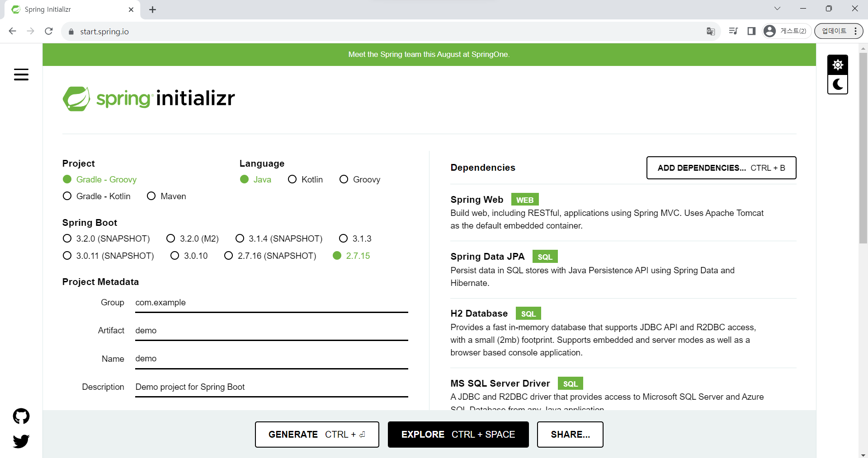Click the SHARE button
This screenshot has height=458, width=868.
570,435
